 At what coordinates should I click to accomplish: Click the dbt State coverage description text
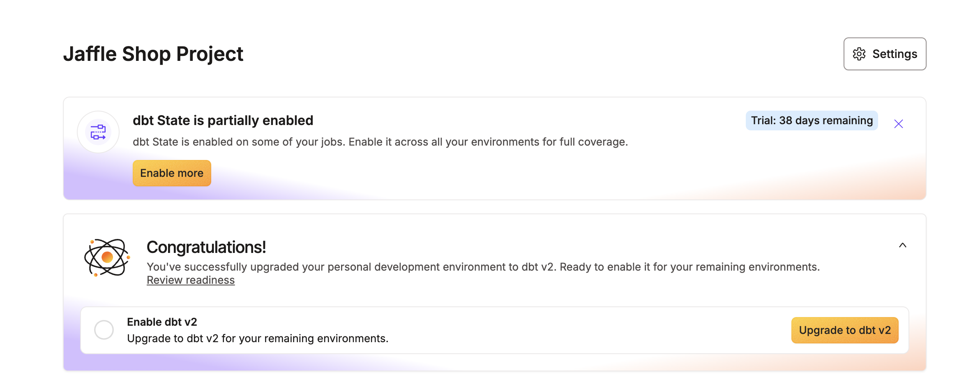pos(380,142)
